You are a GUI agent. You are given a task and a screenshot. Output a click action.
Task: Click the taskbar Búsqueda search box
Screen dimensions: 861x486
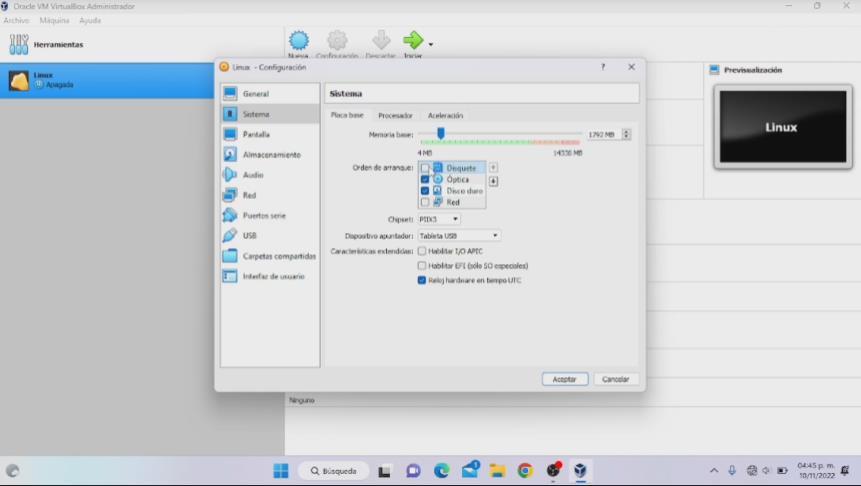coord(333,471)
